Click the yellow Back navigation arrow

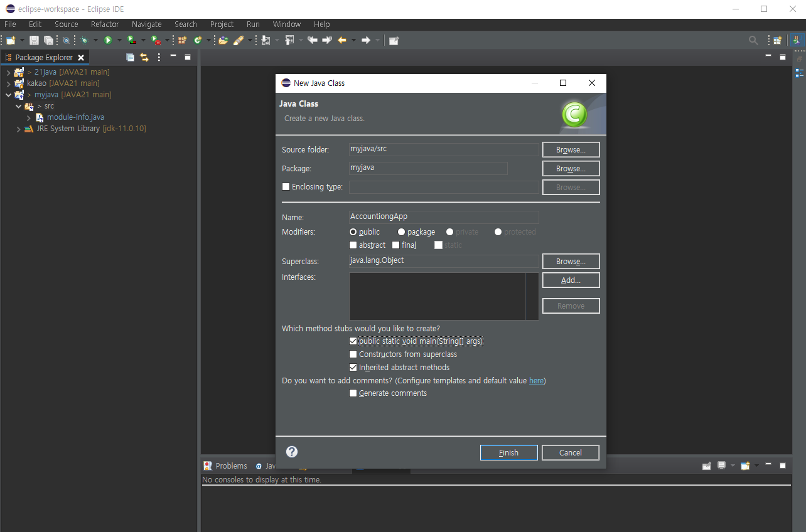point(342,40)
